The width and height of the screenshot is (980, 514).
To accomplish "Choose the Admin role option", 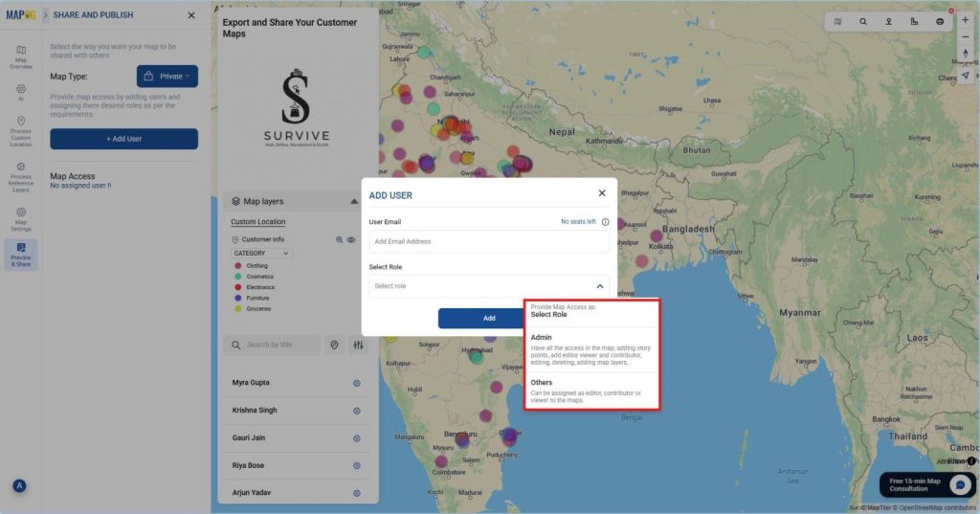I will coord(591,350).
